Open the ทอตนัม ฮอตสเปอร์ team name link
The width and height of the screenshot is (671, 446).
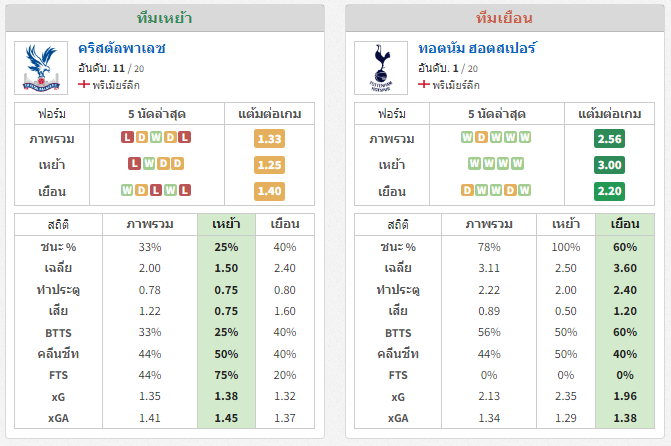[477, 48]
